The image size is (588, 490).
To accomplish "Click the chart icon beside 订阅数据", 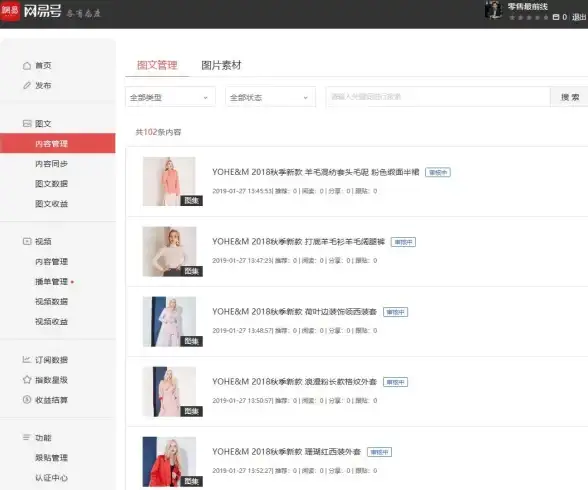I will click(27, 360).
